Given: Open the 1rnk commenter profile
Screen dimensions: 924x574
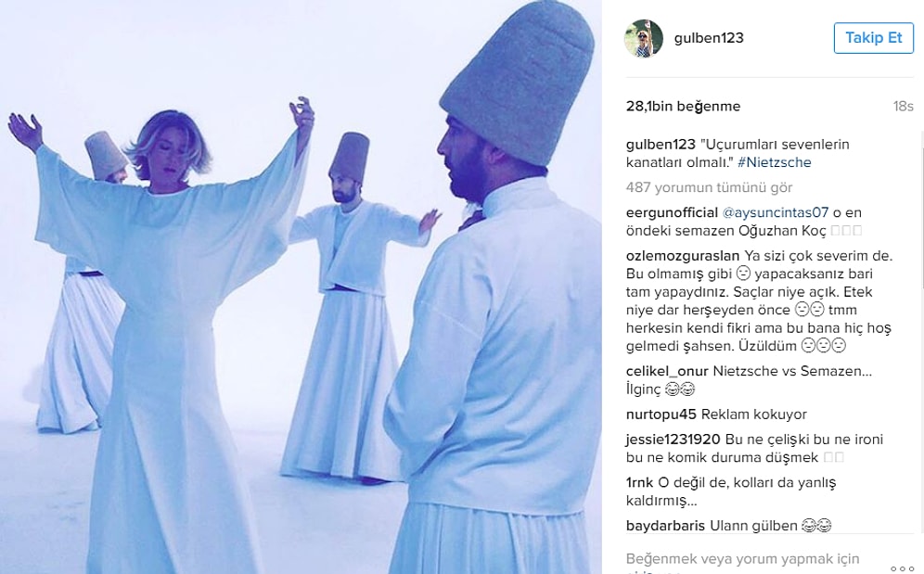Looking at the screenshot, I should pyautogui.click(x=639, y=482).
